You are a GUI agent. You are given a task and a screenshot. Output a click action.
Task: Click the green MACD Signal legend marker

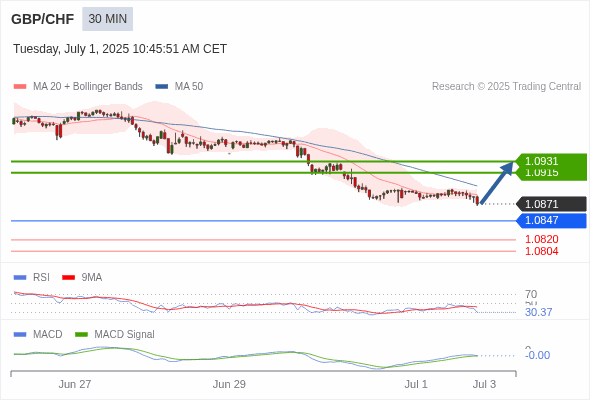coord(81,335)
